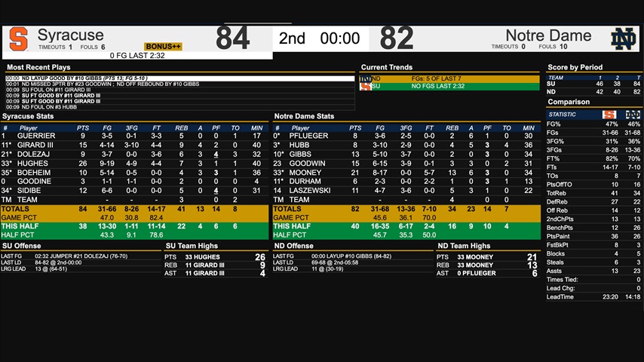Image resolution: width=644 pixels, height=362 pixels.
Task: Select the Mooney player row
Action: point(404,172)
